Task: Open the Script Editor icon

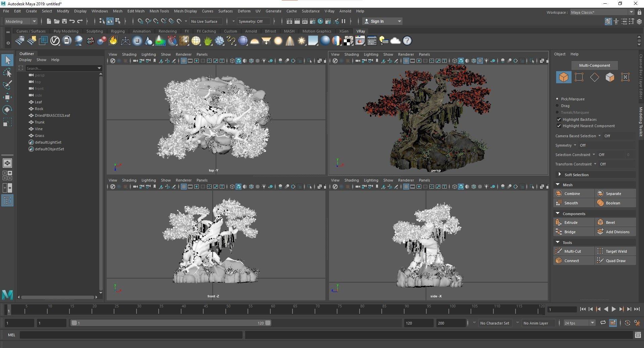Action: tap(638, 335)
